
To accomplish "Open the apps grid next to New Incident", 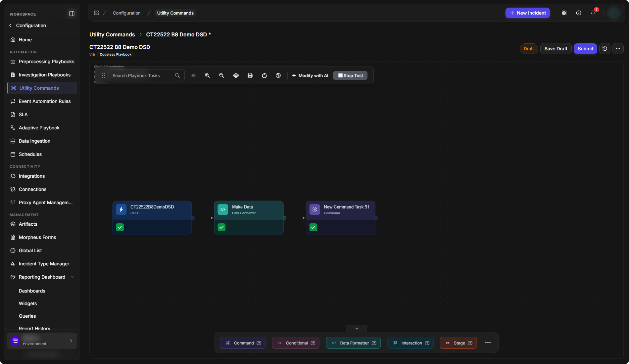I will (564, 13).
